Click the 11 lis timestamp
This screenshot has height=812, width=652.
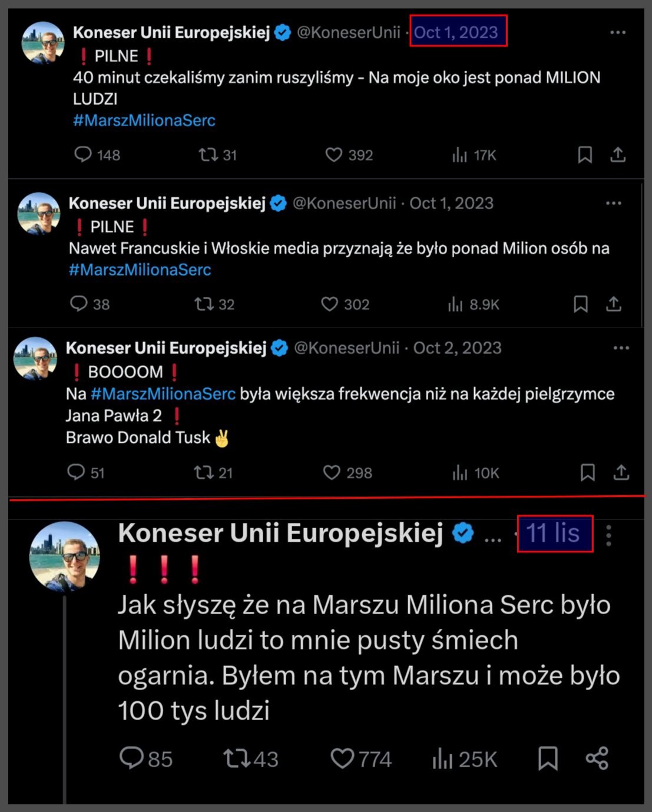pyautogui.click(x=553, y=533)
